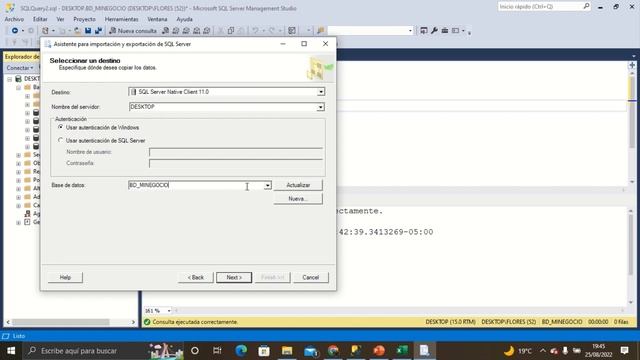Click the Next button in the wizard
The height and width of the screenshot is (360, 640).
tap(234, 277)
